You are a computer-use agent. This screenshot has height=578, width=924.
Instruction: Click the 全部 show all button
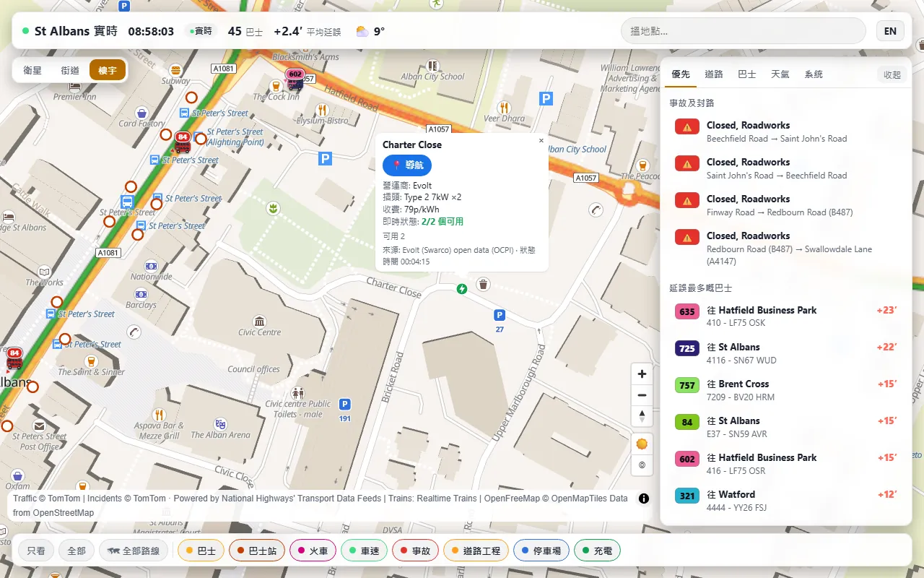pos(77,551)
